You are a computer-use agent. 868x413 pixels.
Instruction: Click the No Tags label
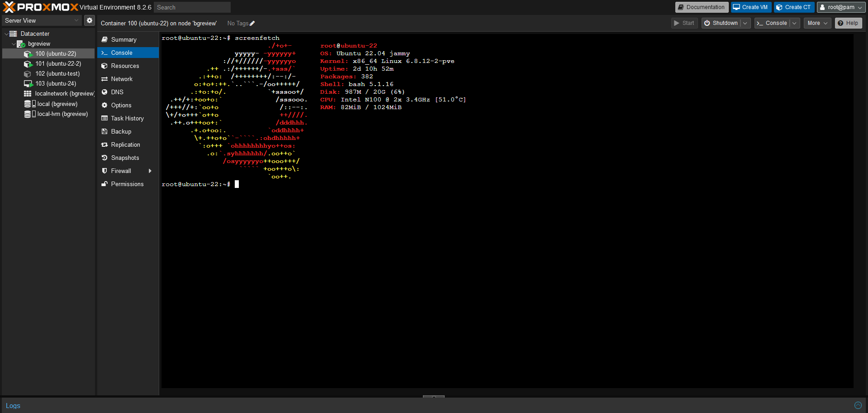238,24
